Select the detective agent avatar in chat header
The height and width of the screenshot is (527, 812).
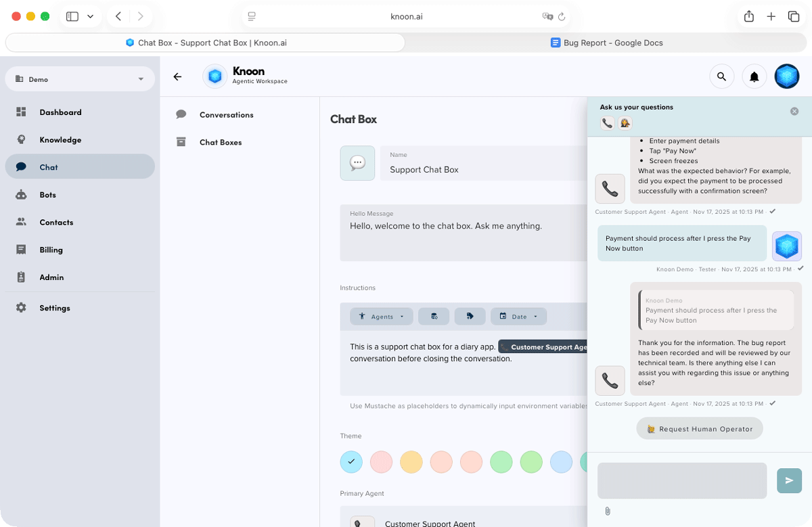(x=625, y=123)
